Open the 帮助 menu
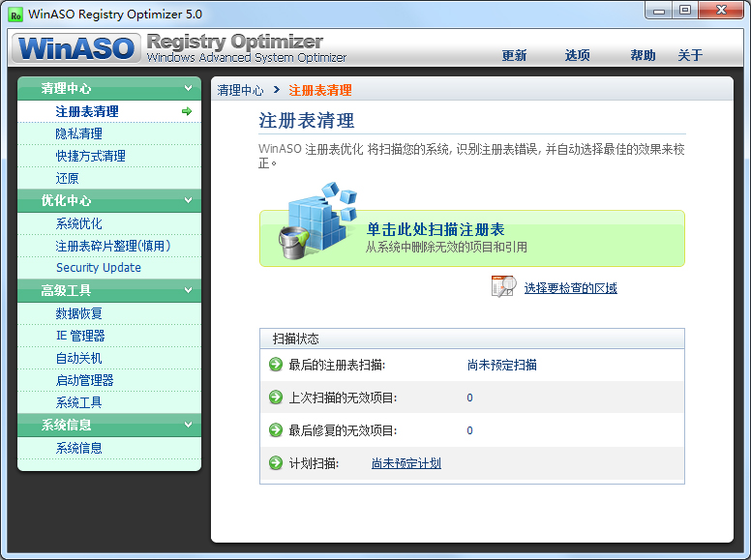The height and width of the screenshot is (560, 751). pyautogui.click(x=643, y=55)
